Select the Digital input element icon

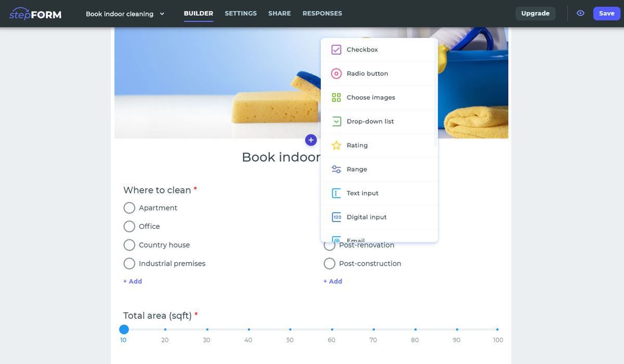click(336, 217)
